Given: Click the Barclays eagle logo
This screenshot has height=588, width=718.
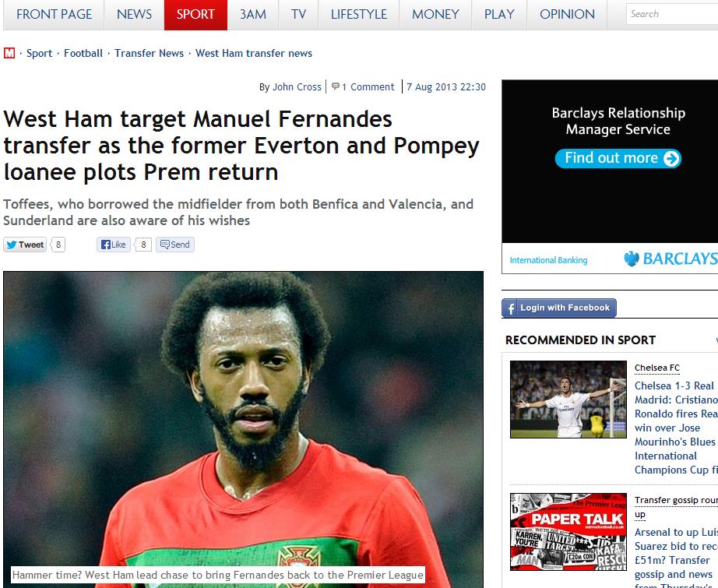Looking at the screenshot, I should pos(632,259).
